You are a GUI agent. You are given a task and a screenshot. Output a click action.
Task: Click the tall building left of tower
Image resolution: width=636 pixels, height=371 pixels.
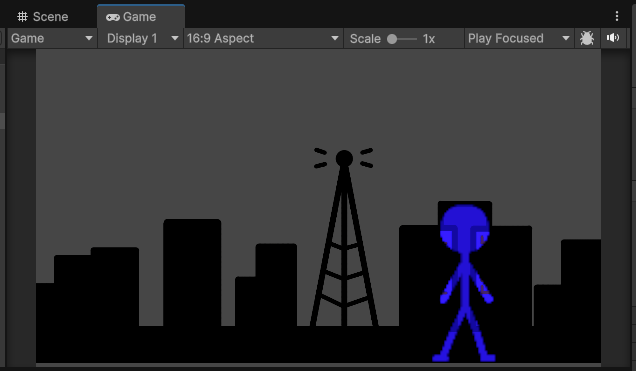pos(192,272)
